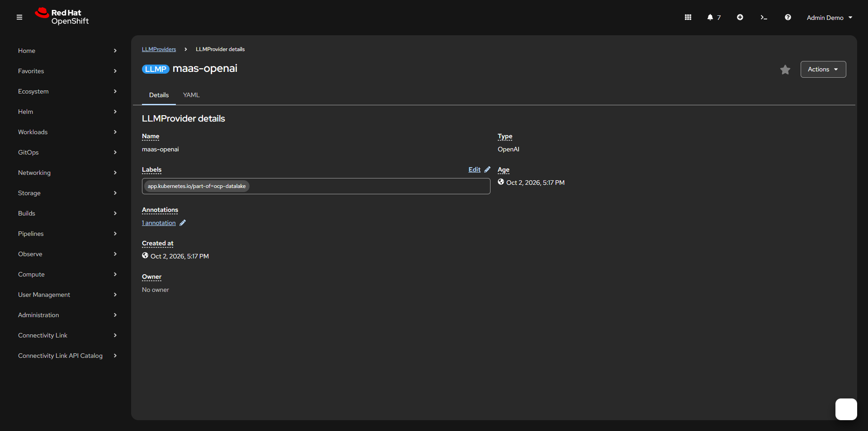Click the part-of=ocp-datalake label chip

coord(197,186)
